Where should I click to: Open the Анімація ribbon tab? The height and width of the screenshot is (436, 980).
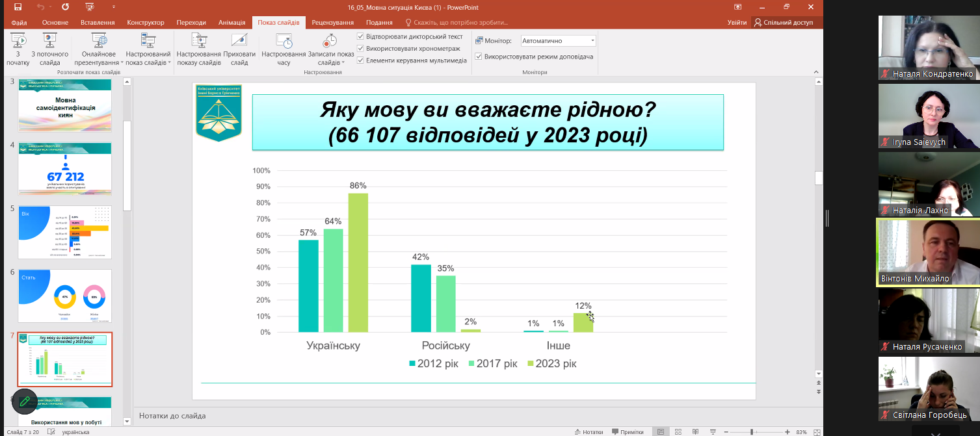pyautogui.click(x=232, y=22)
